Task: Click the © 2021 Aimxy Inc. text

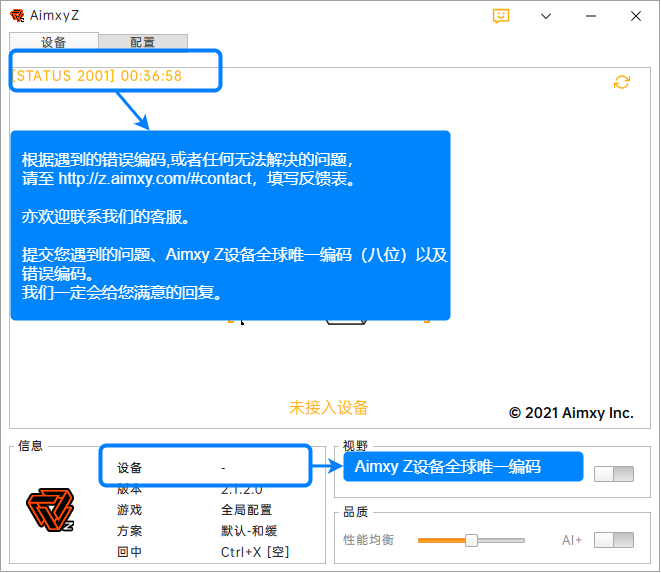Action: click(571, 413)
